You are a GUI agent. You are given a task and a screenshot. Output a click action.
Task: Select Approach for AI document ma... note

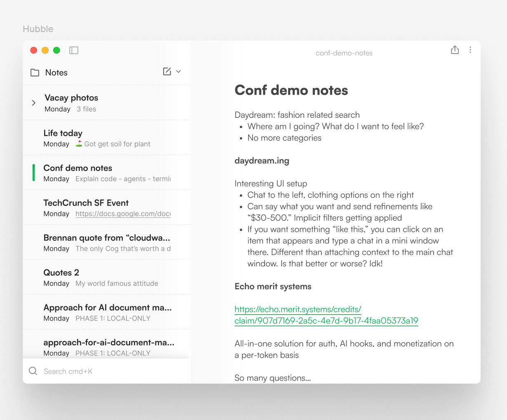107,312
